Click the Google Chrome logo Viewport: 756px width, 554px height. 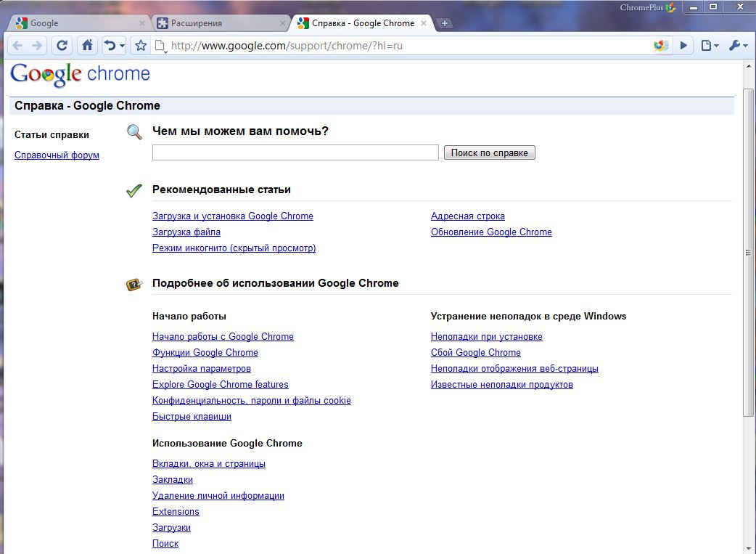[x=80, y=75]
